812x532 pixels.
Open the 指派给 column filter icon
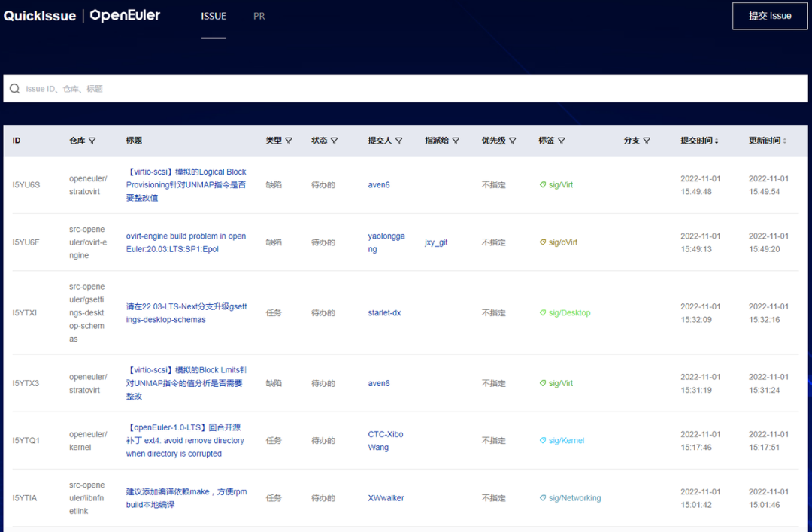click(x=456, y=141)
